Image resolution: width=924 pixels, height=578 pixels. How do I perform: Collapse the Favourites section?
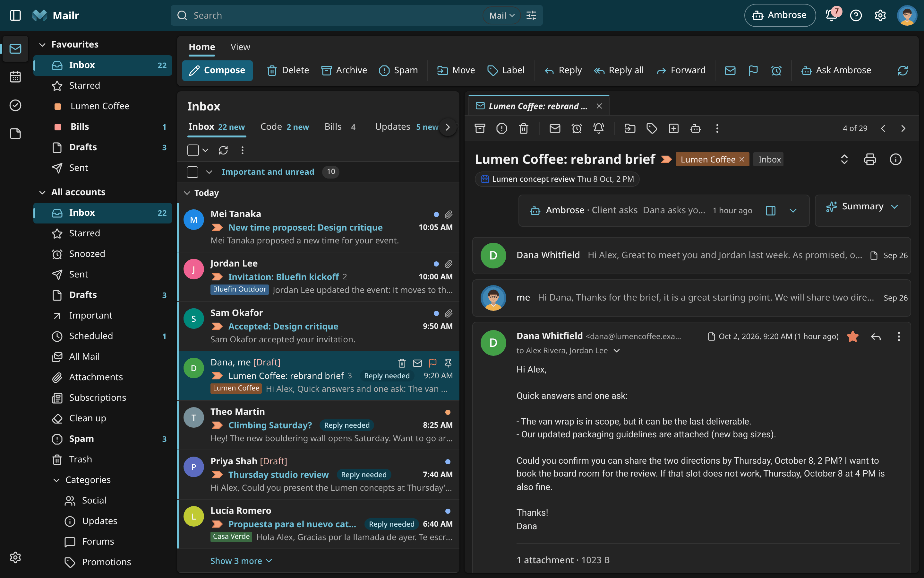coord(42,45)
